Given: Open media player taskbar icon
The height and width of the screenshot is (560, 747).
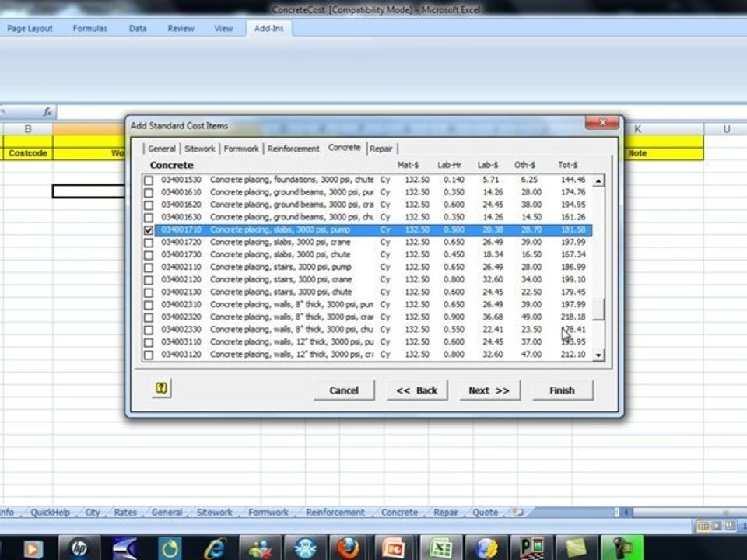Looking at the screenshot, I should point(33,548).
